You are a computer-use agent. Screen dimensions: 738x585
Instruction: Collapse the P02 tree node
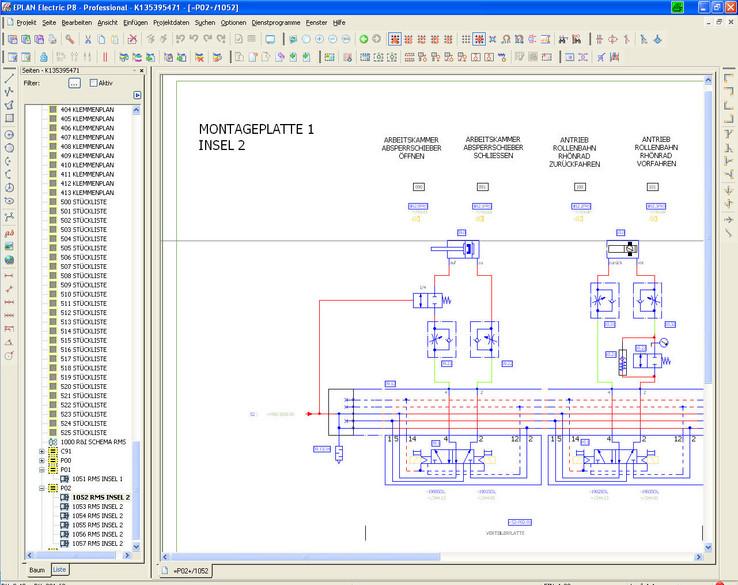coord(42,488)
